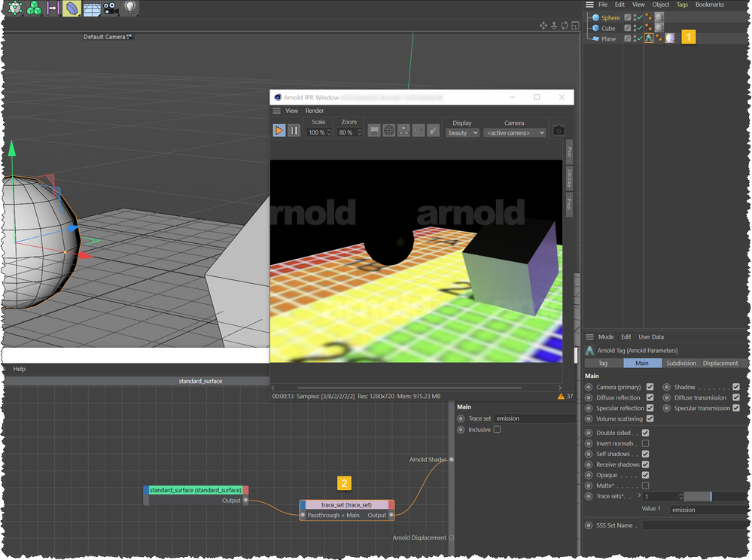This screenshot has width=752, height=560.
Task: Add a camera with the camera icon
Action: coord(111,8)
